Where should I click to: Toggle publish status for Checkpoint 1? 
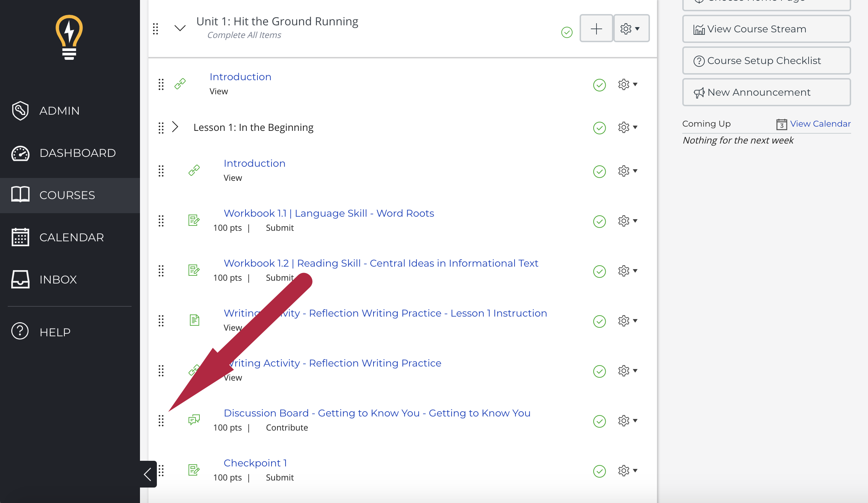click(x=599, y=471)
